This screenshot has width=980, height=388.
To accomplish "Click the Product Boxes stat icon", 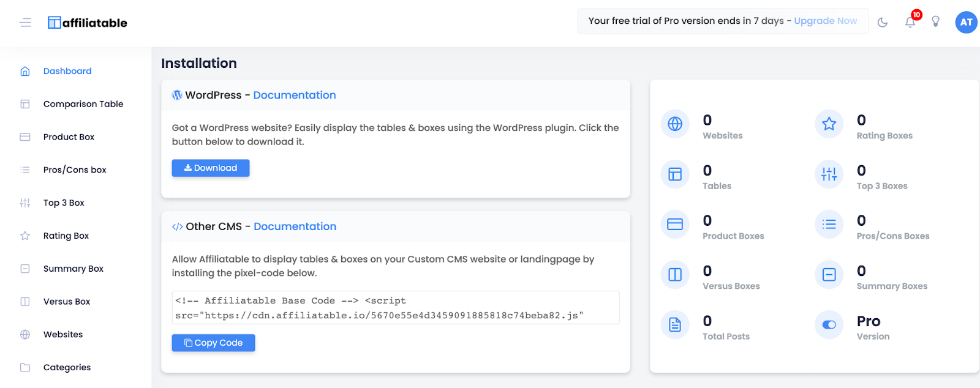I will 675,225.
